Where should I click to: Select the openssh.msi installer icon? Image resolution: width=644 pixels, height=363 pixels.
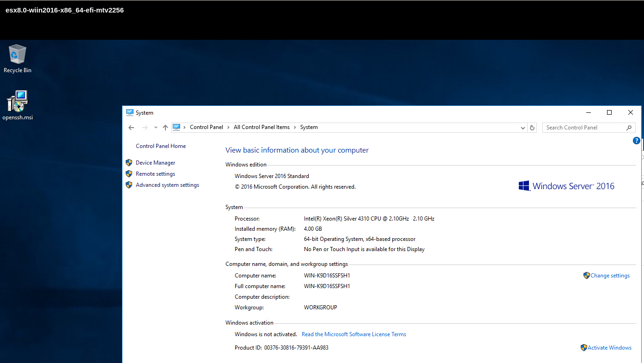click(x=18, y=102)
